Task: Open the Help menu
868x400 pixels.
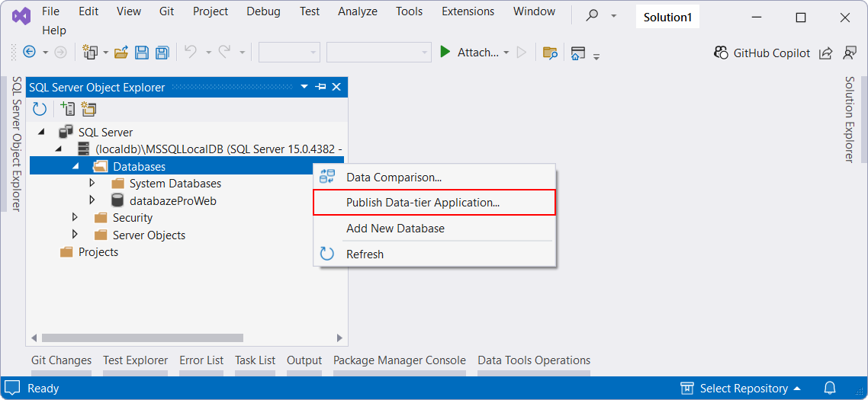Action: [54, 30]
